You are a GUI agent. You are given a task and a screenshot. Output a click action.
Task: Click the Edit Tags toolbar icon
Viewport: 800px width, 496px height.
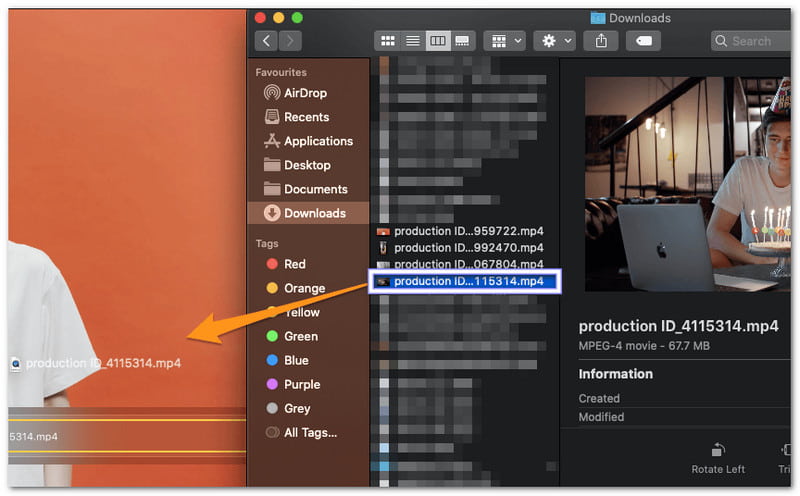click(645, 41)
